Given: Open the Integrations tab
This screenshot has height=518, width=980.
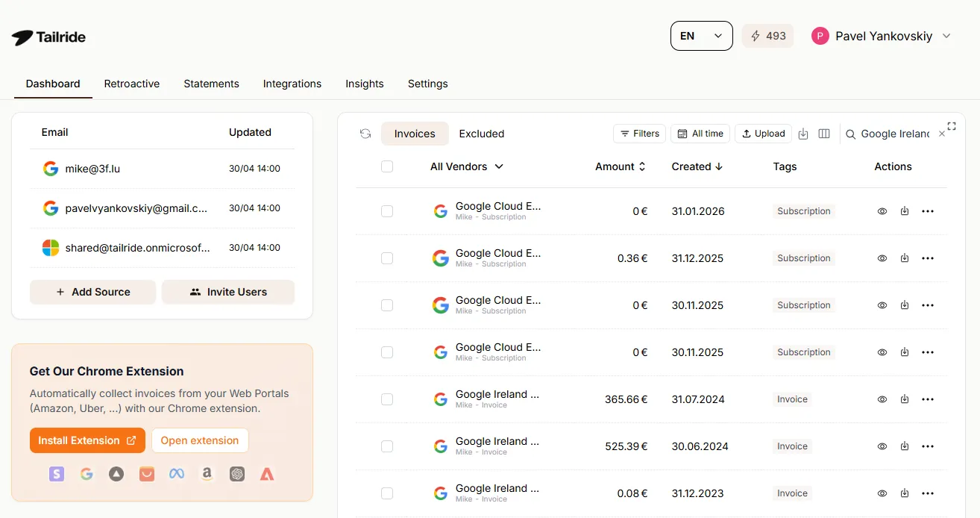Looking at the screenshot, I should (x=292, y=84).
